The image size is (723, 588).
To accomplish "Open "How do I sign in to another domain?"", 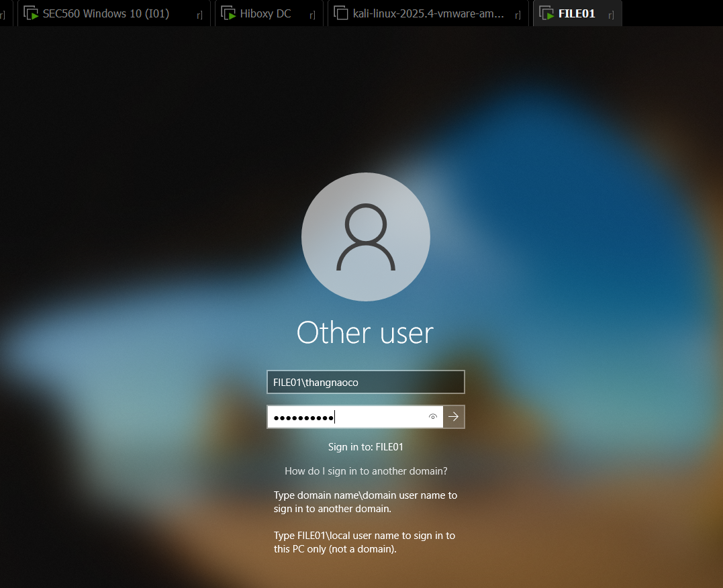I will click(x=366, y=471).
